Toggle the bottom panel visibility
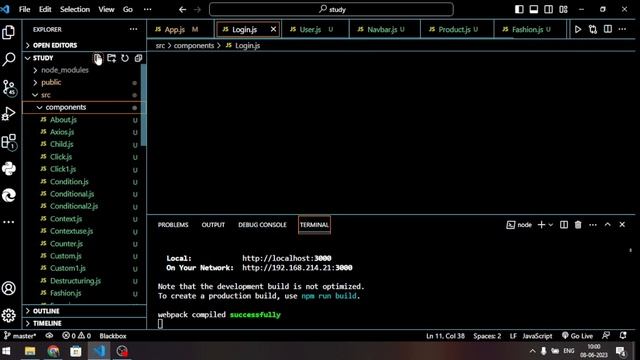 [534, 9]
